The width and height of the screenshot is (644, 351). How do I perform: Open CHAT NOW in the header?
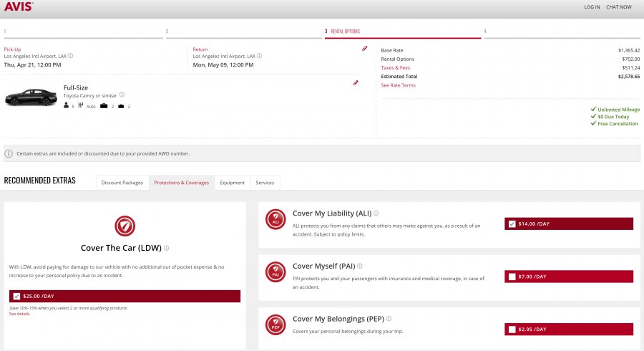coord(619,7)
